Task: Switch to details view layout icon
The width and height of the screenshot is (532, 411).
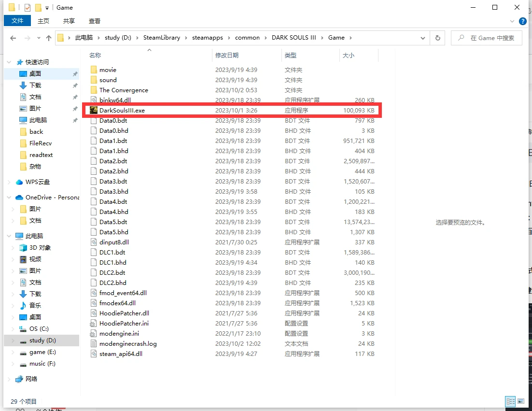Action: point(511,401)
